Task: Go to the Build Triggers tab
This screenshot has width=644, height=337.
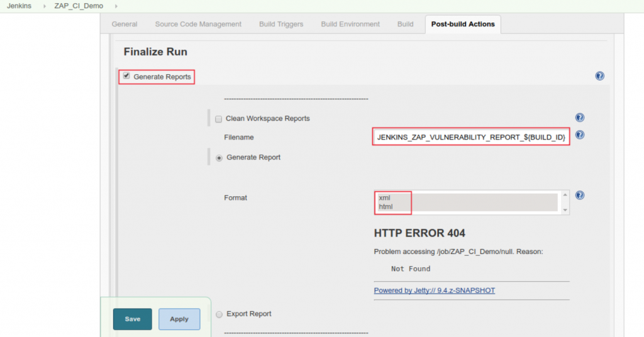Action: [x=280, y=25]
